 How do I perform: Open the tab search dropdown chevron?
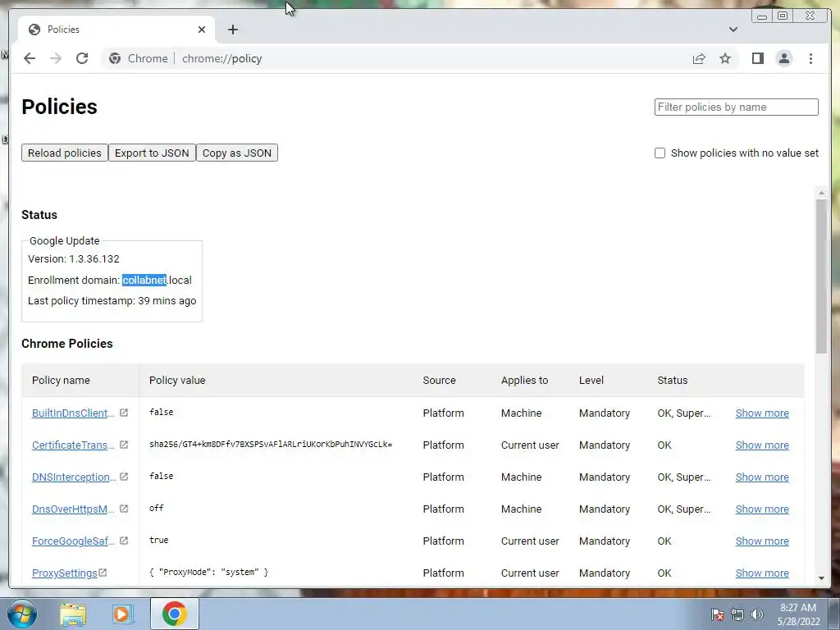pos(733,30)
